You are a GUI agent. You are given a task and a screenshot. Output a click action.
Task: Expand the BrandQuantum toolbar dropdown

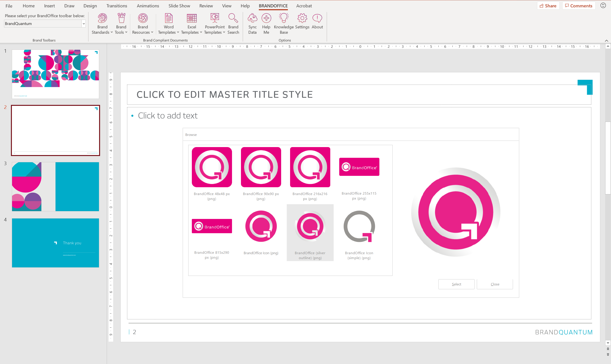84,24
